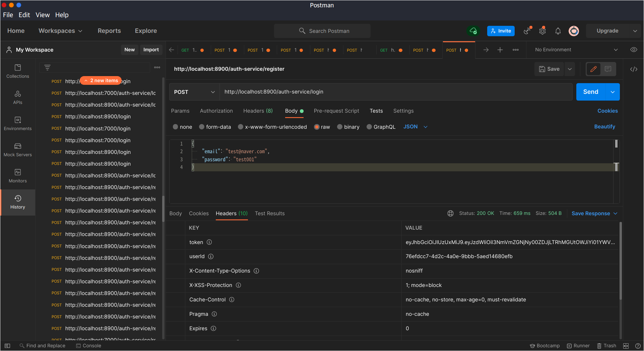Open the APIs sidebar panel
Screen dimensions: 644x351
tap(18, 98)
